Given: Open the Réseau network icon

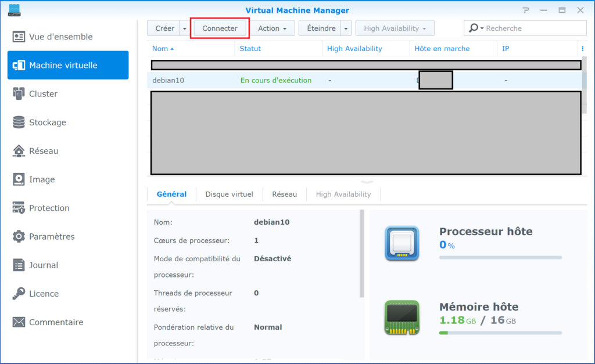Looking at the screenshot, I should [19, 151].
